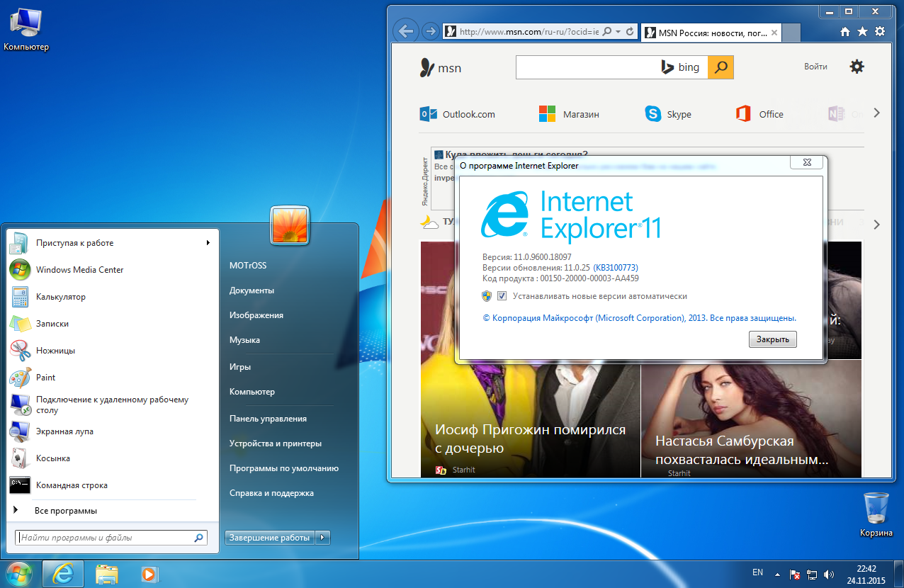Expand the Приступая к работе submenu arrow
This screenshot has width=904, height=588.
coord(208,243)
